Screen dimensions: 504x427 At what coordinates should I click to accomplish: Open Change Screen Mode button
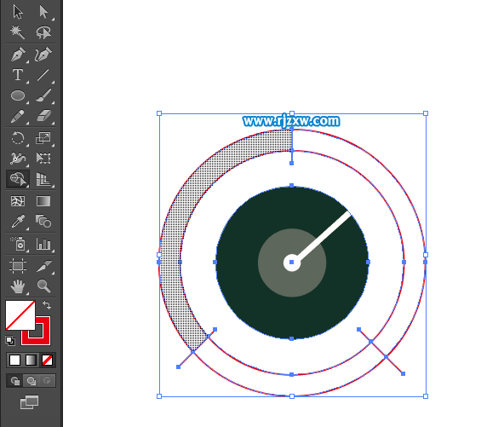[29, 402]
